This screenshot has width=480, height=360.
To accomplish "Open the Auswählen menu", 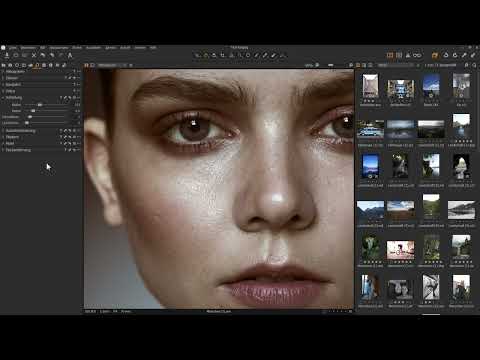I will 93,48.
